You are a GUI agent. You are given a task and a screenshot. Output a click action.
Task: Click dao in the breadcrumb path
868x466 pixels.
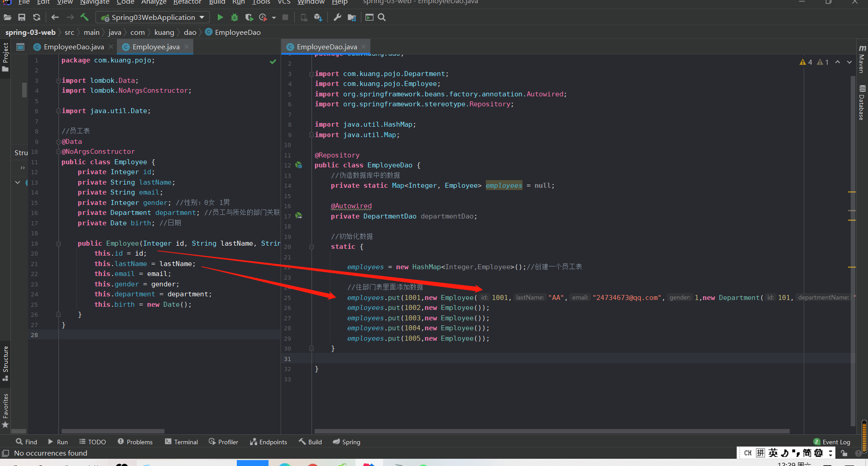[190, 32]
